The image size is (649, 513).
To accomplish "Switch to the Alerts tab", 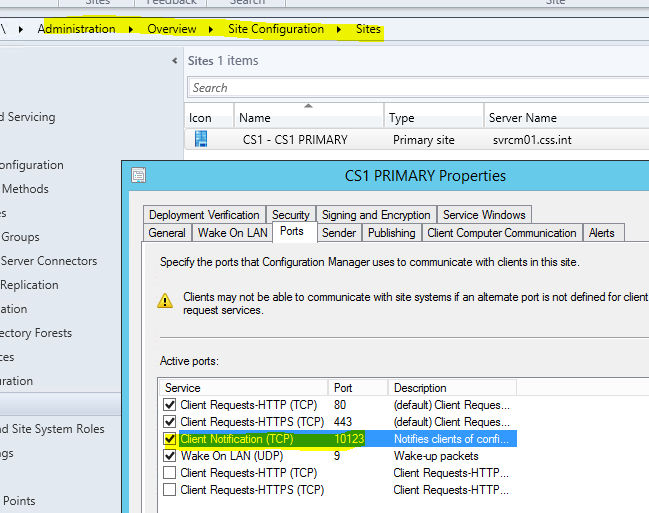I will [602, 233].
